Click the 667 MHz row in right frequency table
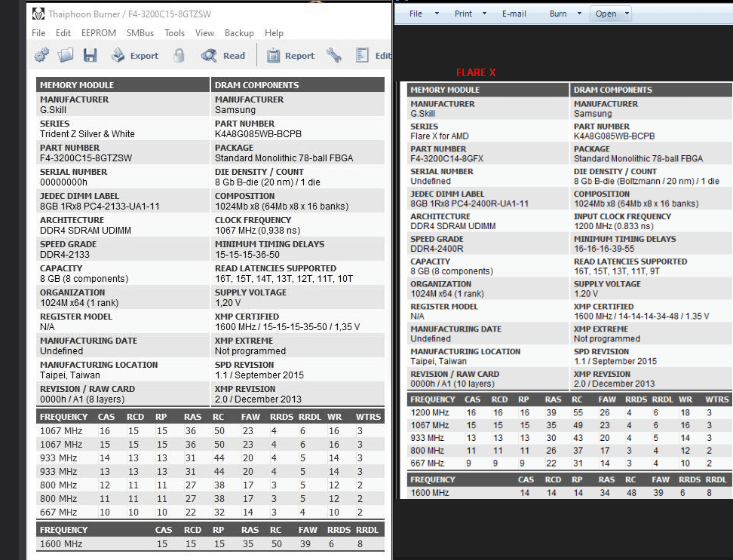The width and height of the screenshot is (733, 560). click(x=569, y=463)
